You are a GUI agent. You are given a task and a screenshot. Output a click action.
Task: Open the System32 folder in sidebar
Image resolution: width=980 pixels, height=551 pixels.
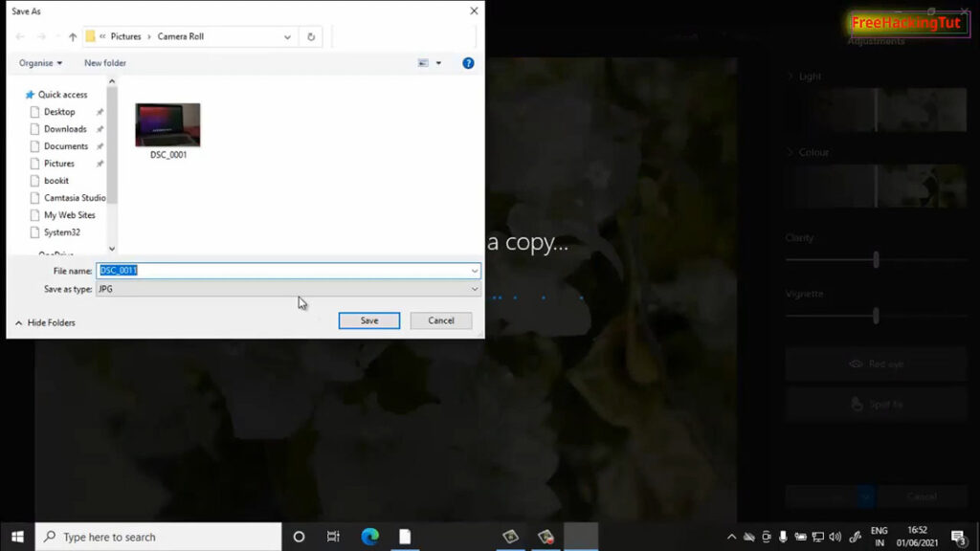(x=62, y=232)
